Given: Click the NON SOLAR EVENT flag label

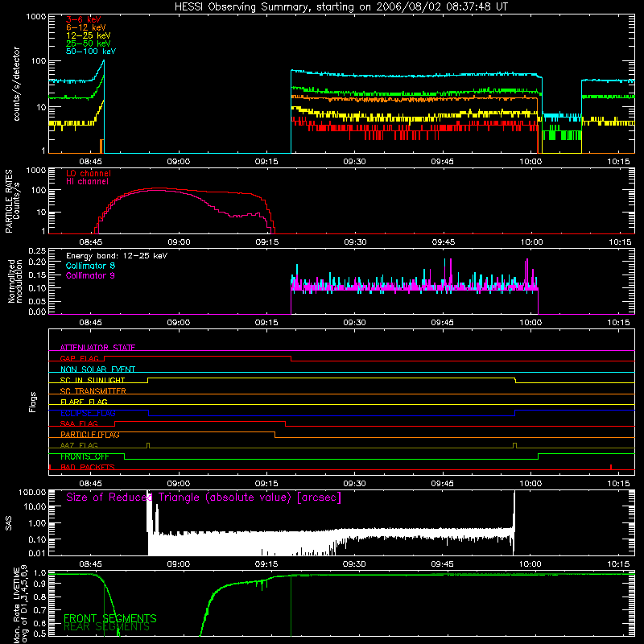Looking at the screenshot, I should (x=97, y=369).
